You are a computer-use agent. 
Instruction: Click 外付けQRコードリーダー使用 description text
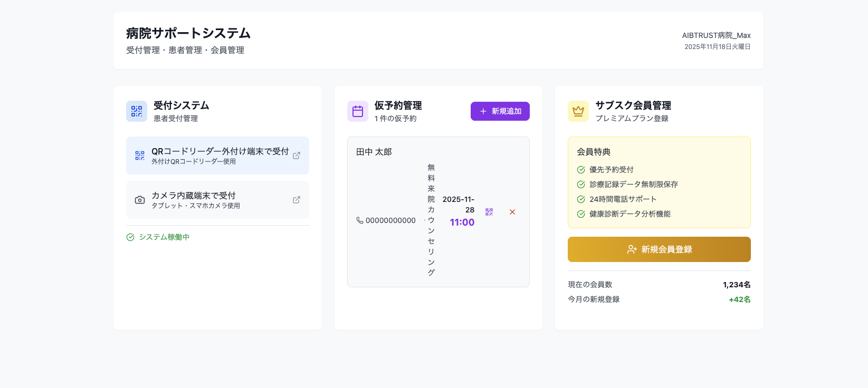pos(194,162)
